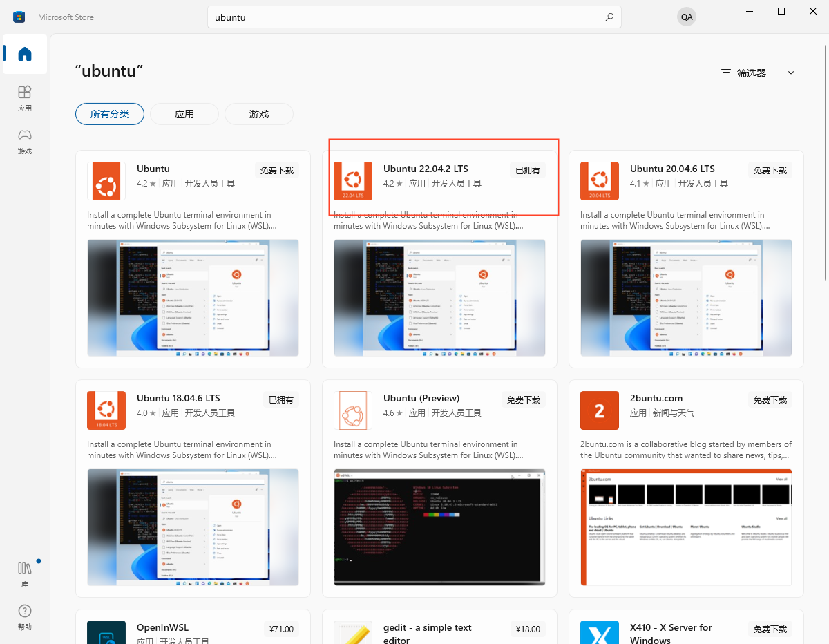Click the gedit notepad app icon
This screenshot has width=829, height=644.
pyautogui.click(x=353, y=632)
